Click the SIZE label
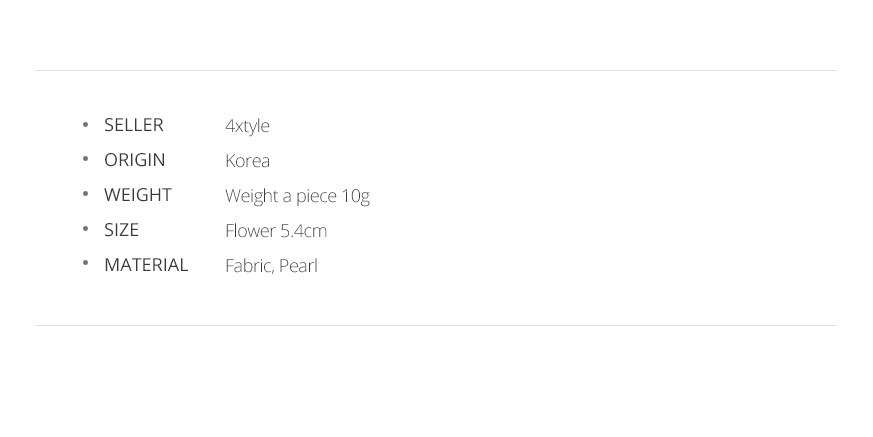The image size is (873, 437). coord(121,230)
